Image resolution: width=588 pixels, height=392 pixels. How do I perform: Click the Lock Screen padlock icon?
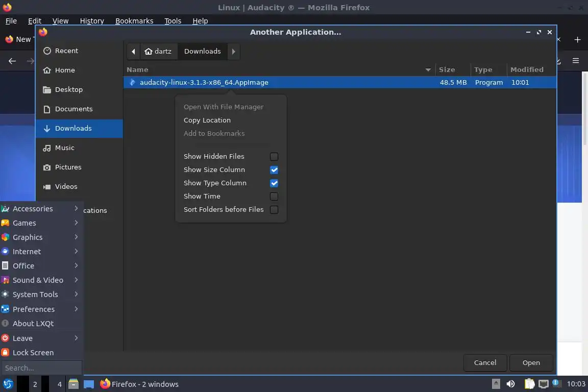5,352
